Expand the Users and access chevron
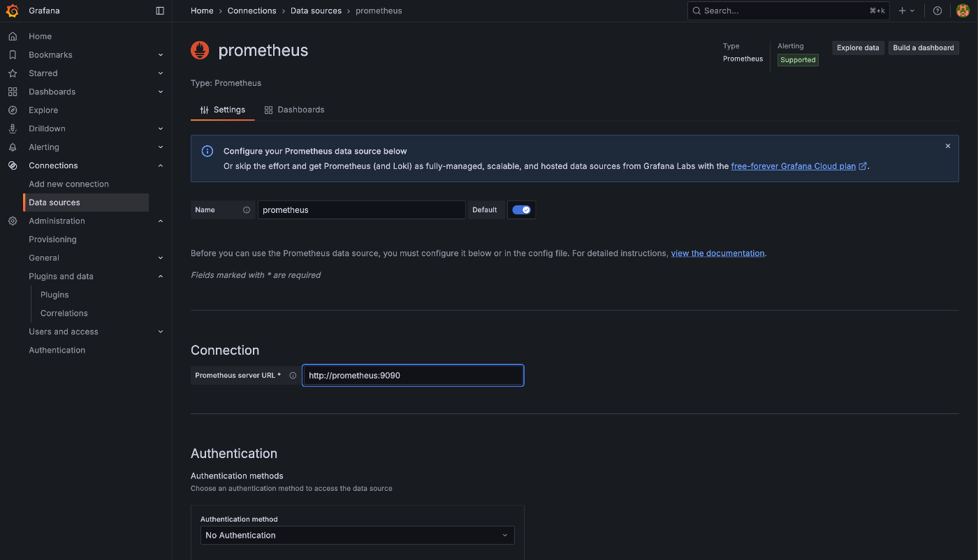The image size is (978, 560). [x=161, y=332]
